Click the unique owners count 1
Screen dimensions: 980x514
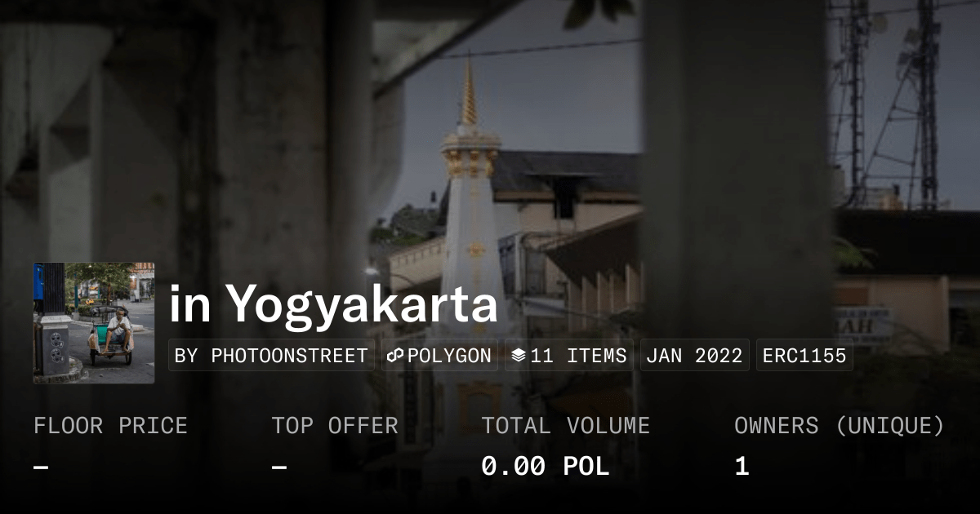click(x=742, y=467)
